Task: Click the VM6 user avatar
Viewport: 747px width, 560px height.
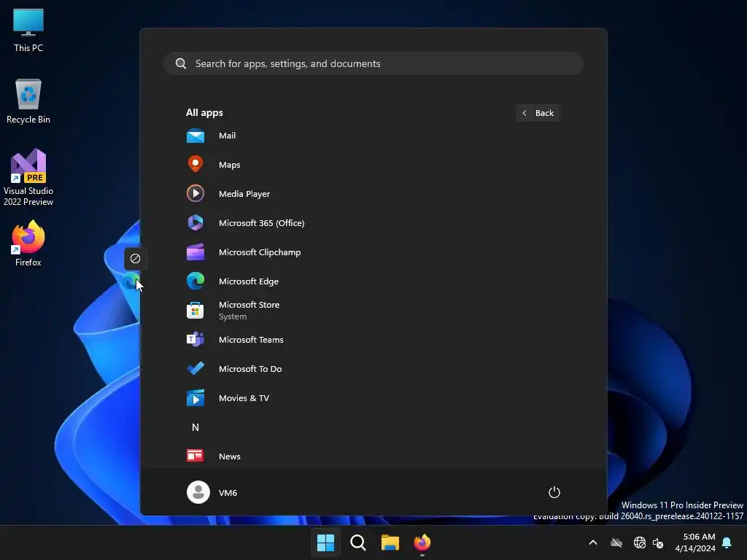Action: pyautogui.click(x=198, y=492)
